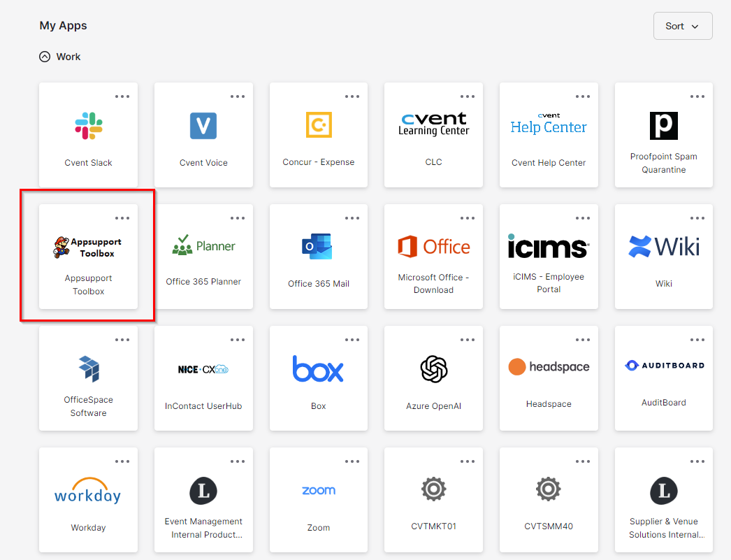Collapse the Work section
This screenshot has height=560, width=731.
tap(45, 57)
